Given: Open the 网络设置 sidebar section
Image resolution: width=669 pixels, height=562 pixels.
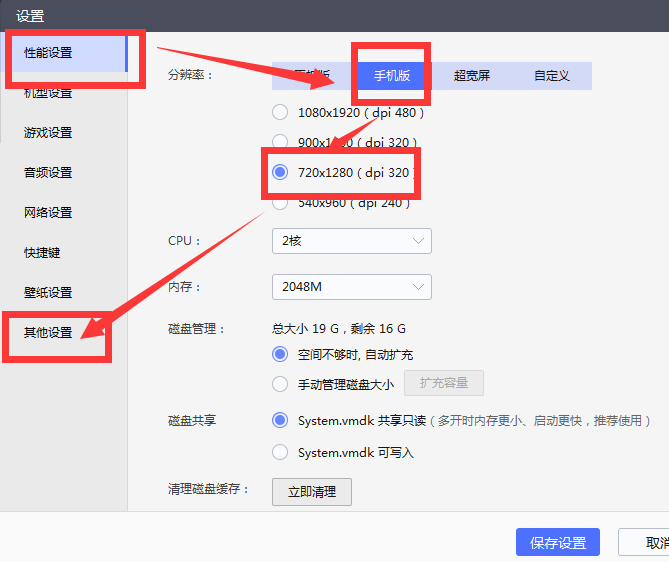Looking at the screenshot, I should (x=49, y=213).
